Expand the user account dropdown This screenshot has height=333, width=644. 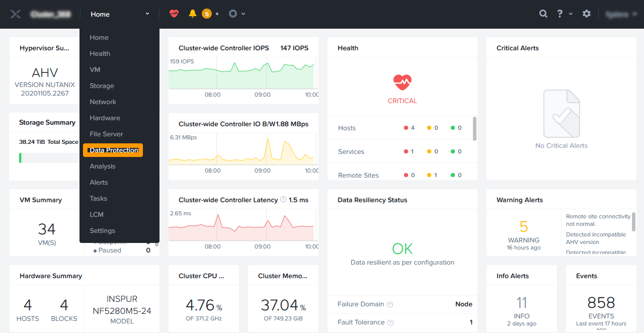tap(622, 14)
